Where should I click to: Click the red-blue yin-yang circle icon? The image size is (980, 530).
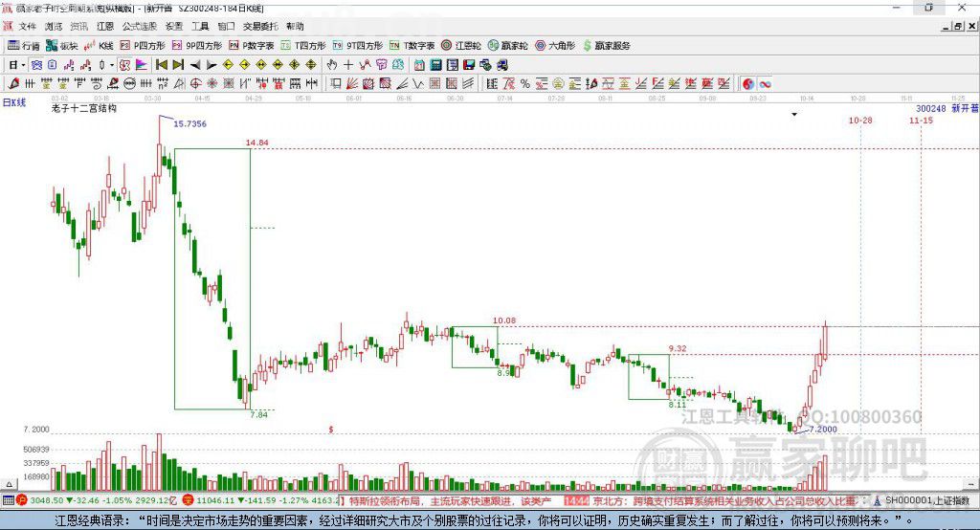point(748,84)
